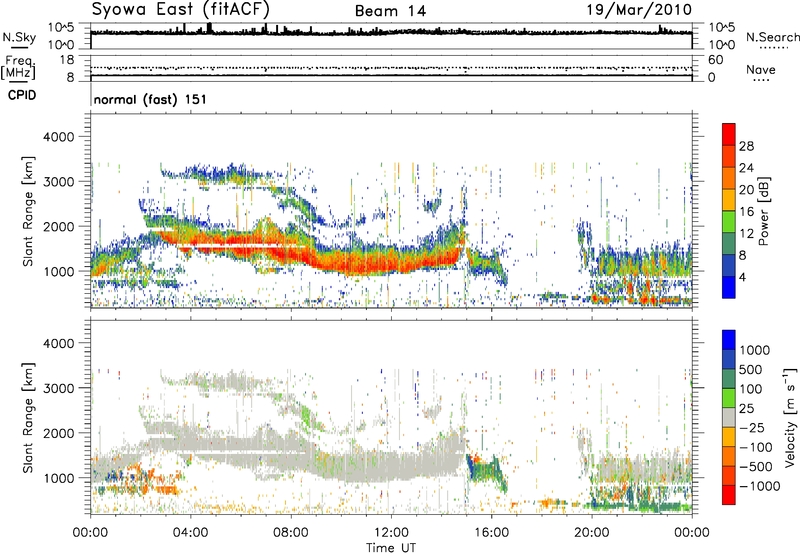
Task: Click the '3000' tick on the velocity panel
Action: pos(58,388)
